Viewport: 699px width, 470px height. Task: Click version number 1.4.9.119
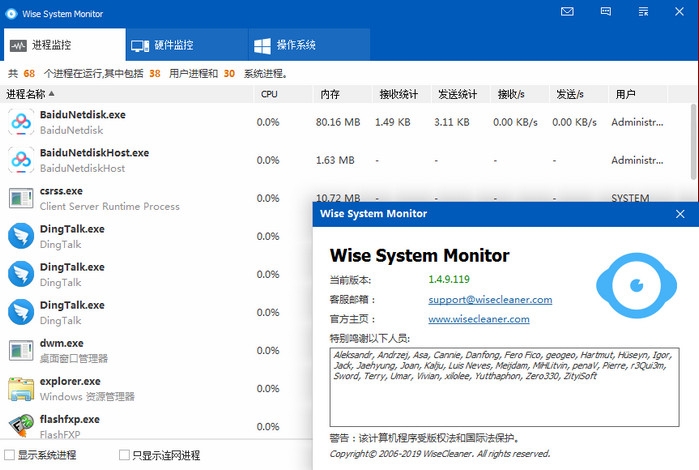pos(449,280)
